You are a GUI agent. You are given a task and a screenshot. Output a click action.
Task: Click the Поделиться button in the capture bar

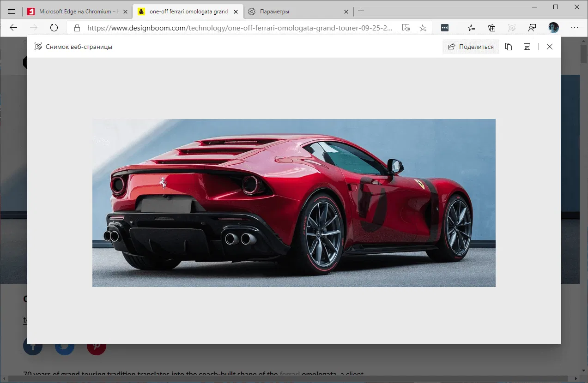(x=471, y=47)
